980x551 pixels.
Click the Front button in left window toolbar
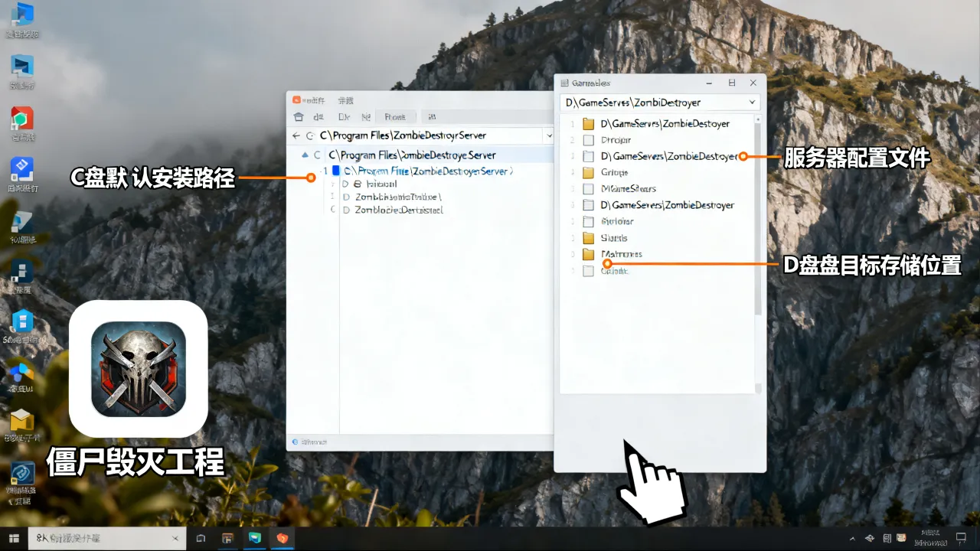click(395, 117)
